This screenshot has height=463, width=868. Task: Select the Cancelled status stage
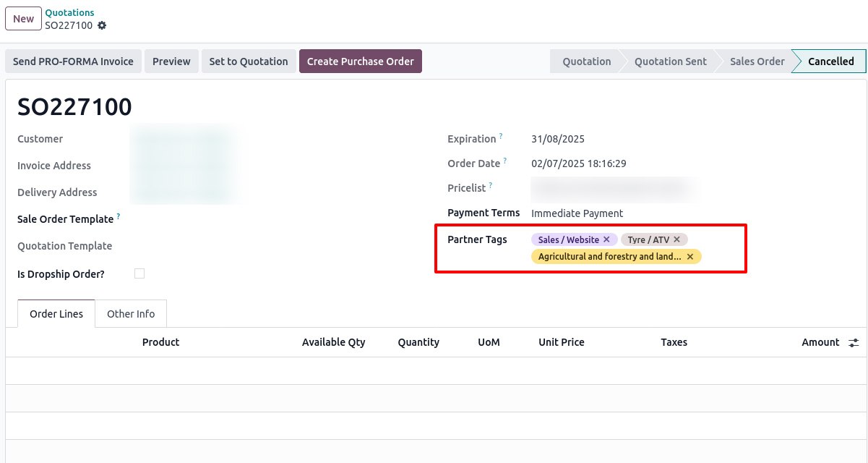tap(830, 61)
